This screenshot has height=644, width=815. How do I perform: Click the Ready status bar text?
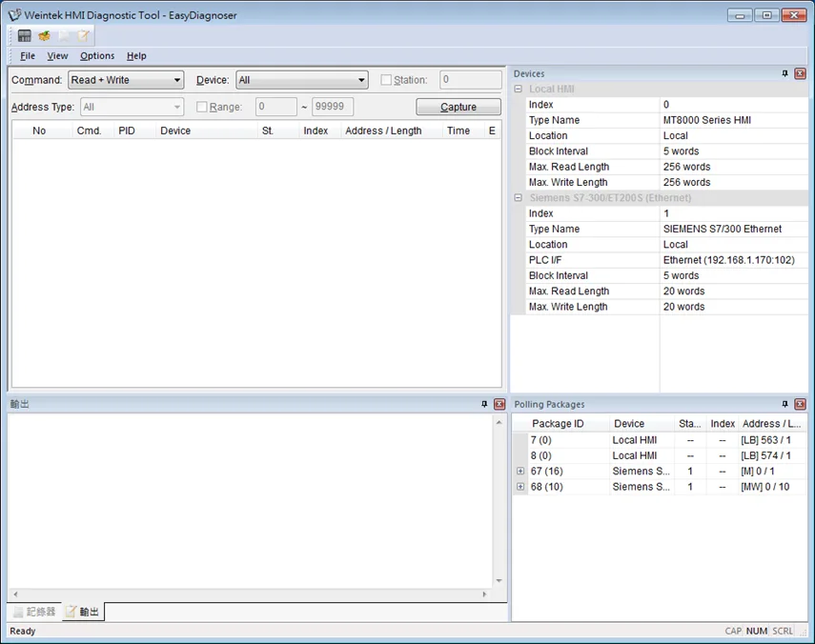point(23,631)
